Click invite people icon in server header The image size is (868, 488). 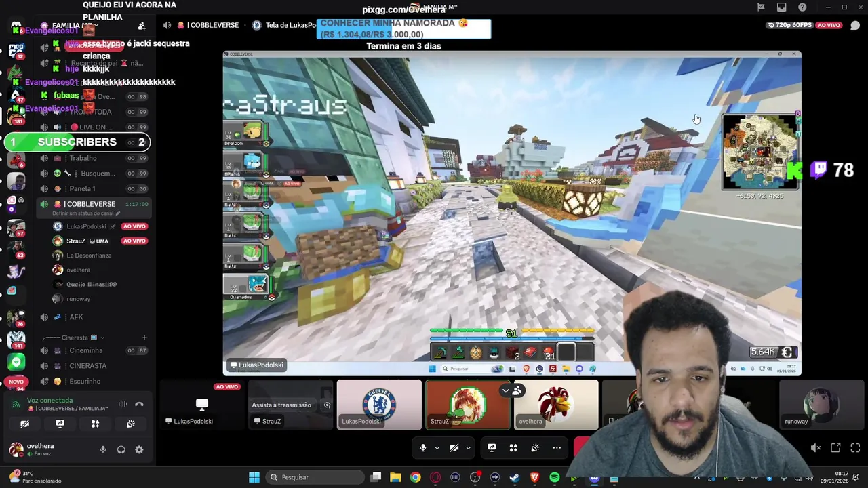pos(142,26)
